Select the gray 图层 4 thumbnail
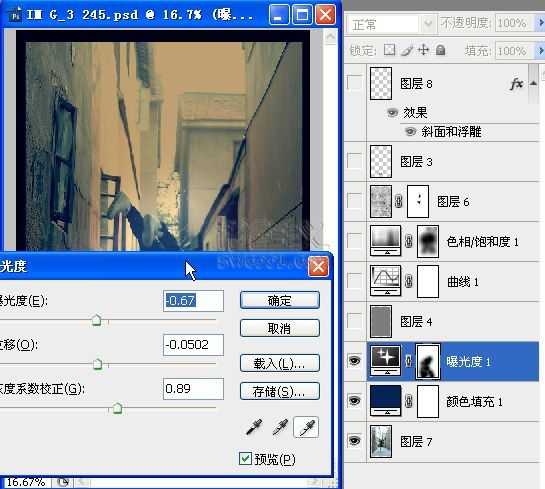 [381, 321]
